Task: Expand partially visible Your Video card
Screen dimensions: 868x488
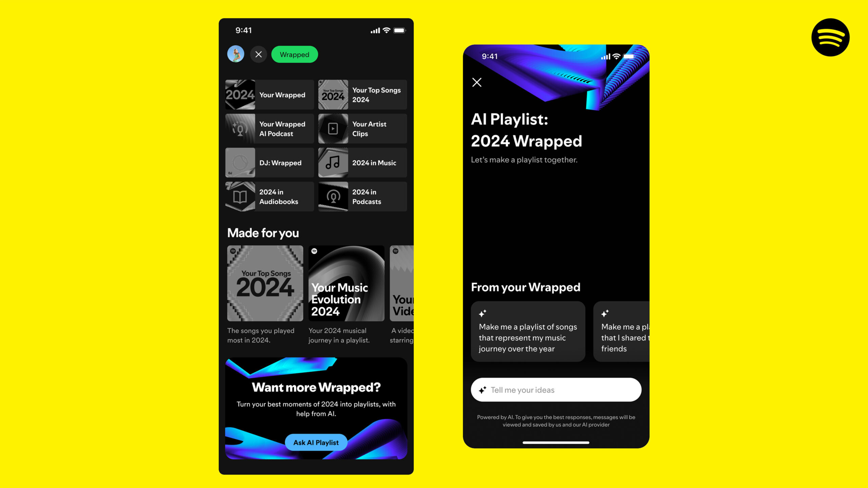Action: (400, 283)
